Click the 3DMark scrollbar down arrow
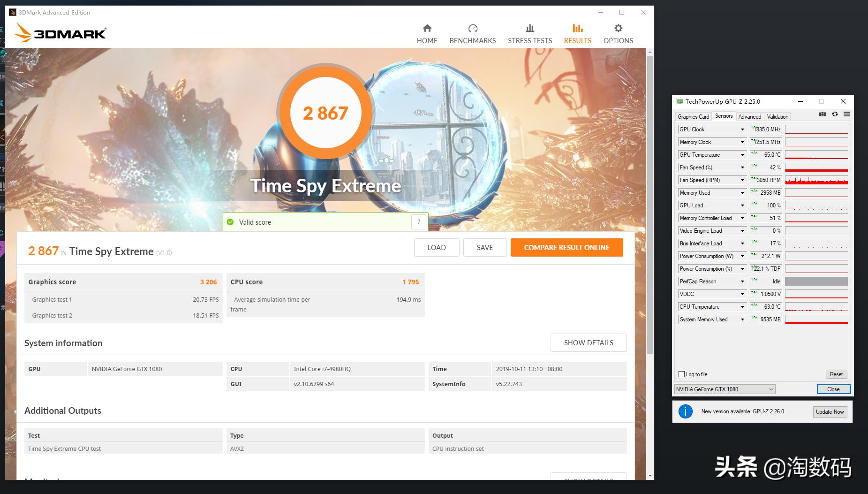Image resolution: width=868 pixels, height=494 pixels. point(650,476)
